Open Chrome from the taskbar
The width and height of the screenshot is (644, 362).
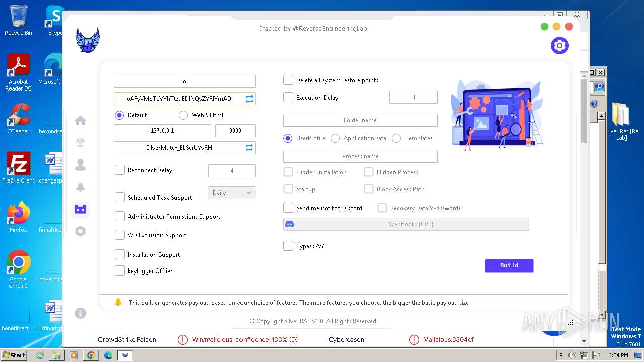click(91, 355)
